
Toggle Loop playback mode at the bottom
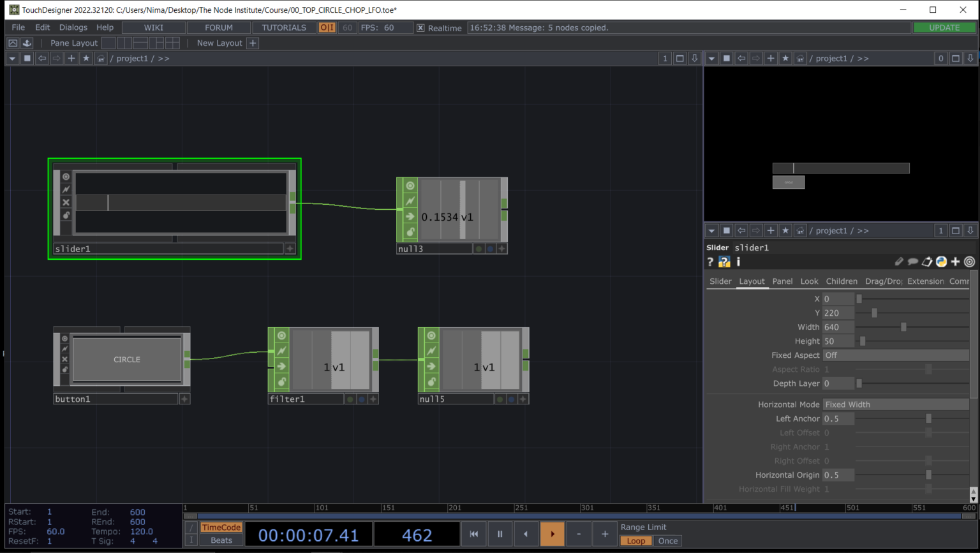pyautogui.click(x=635, y=540)
